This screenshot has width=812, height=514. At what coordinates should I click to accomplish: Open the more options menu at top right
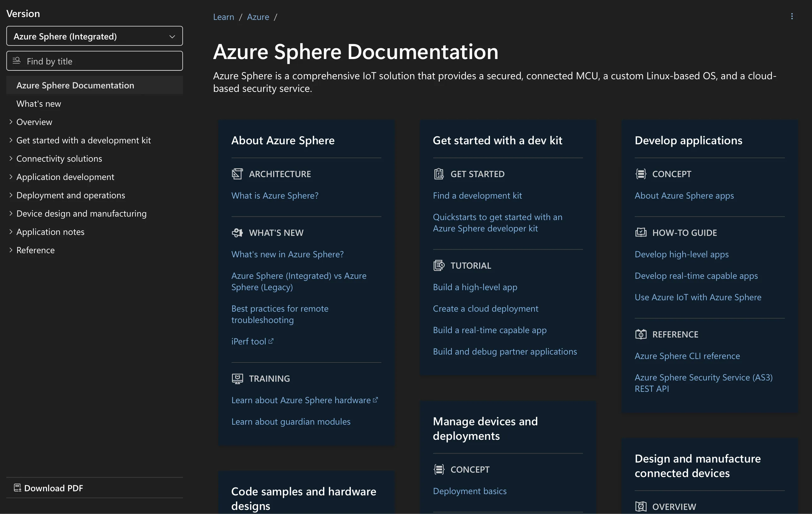click(x=792, y=16)
